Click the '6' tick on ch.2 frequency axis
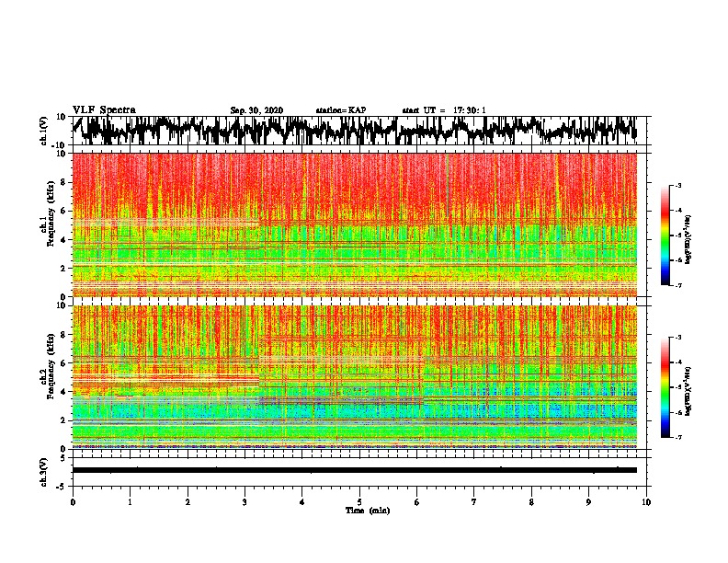This screenshot has width=728, height=563. (x=63, y=363)
